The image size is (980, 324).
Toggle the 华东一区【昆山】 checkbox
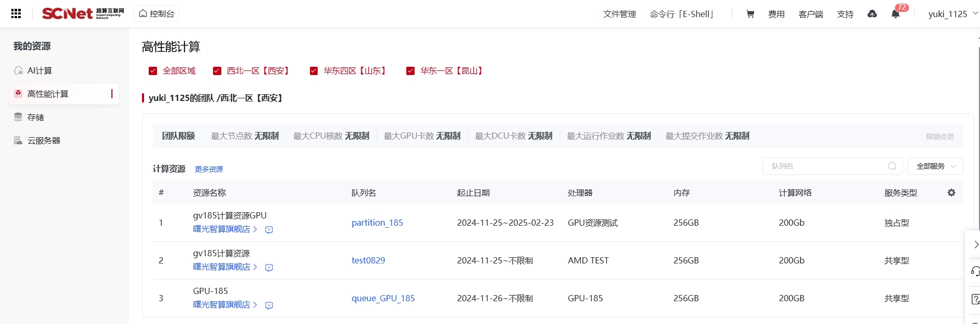410,71
